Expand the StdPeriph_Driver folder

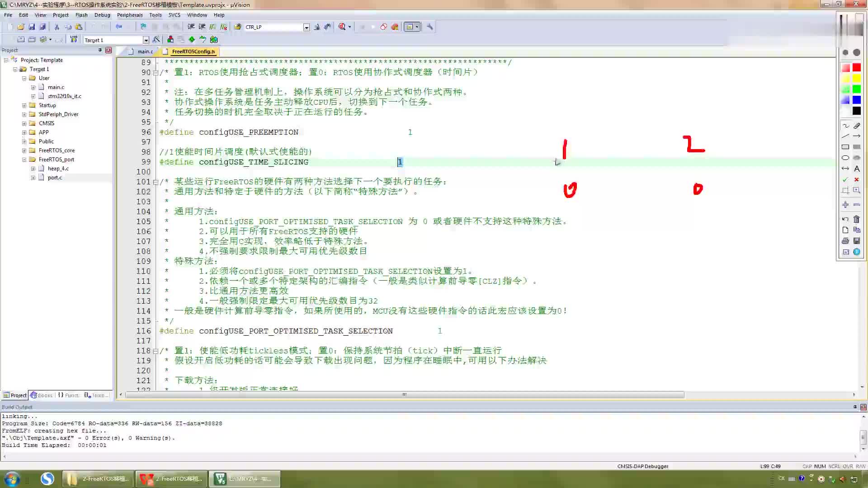tap(24, 114)
